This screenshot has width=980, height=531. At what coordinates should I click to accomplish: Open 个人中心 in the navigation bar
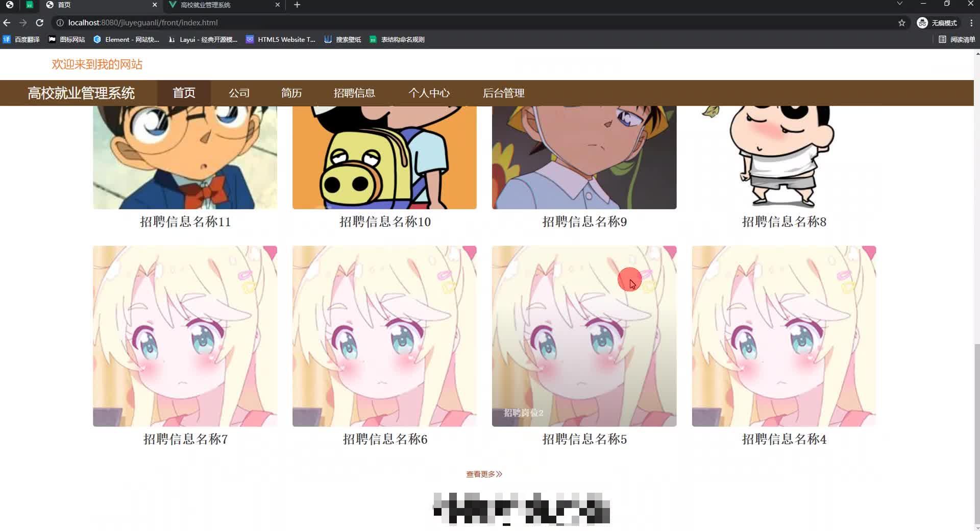click(x=429, y=93)
